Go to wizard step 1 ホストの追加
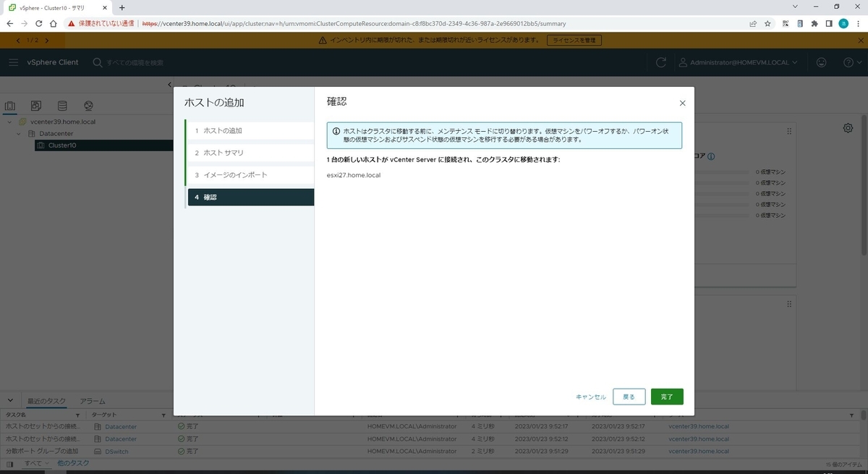 250,131
